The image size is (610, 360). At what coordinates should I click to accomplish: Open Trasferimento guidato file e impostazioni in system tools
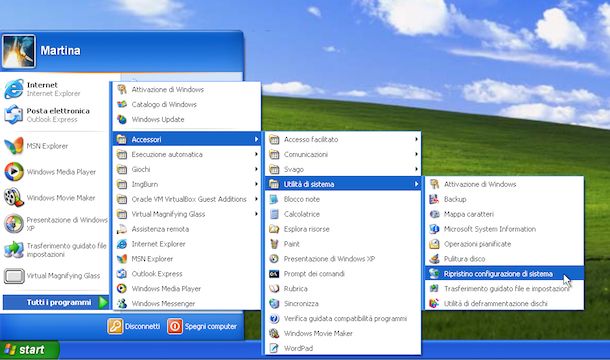(504, 289)
